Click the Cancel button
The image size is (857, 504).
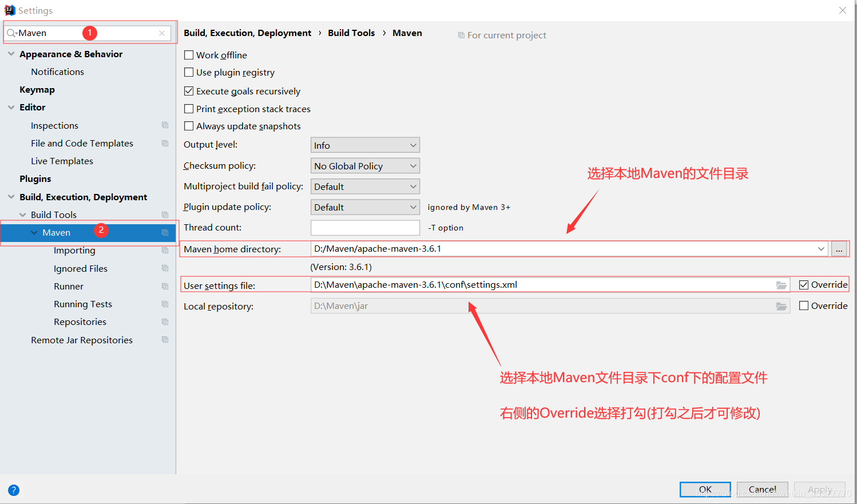tap(763, 490)
